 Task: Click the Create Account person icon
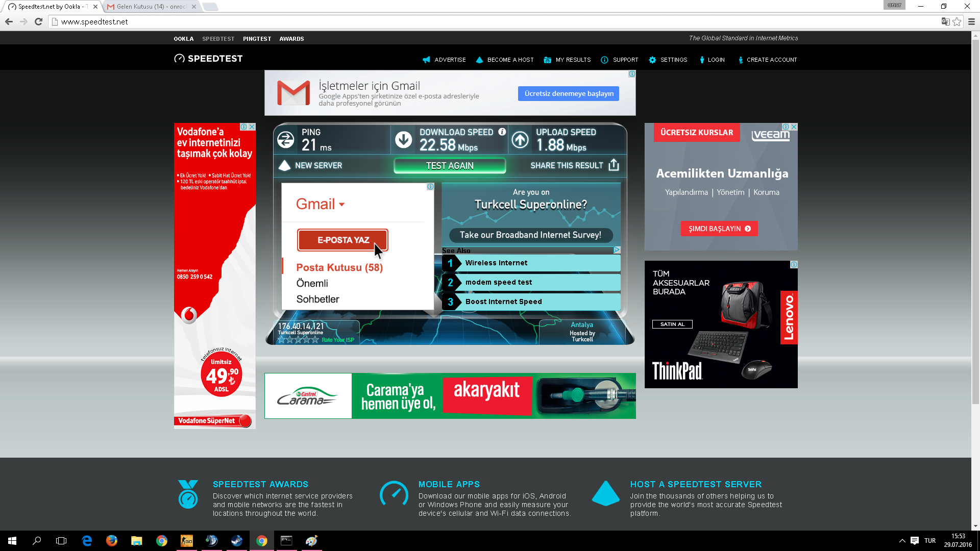(x=741, y=60)
